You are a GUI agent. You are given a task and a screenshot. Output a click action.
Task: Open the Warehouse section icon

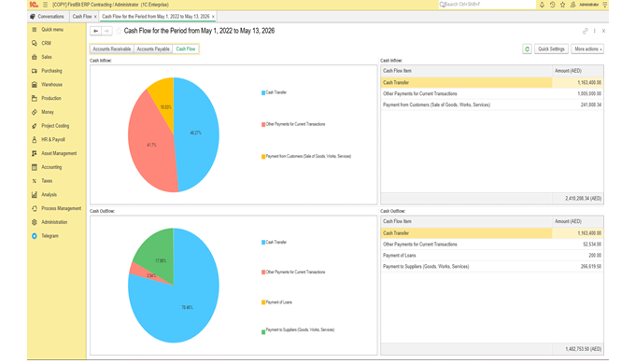(x=35, y=85)
